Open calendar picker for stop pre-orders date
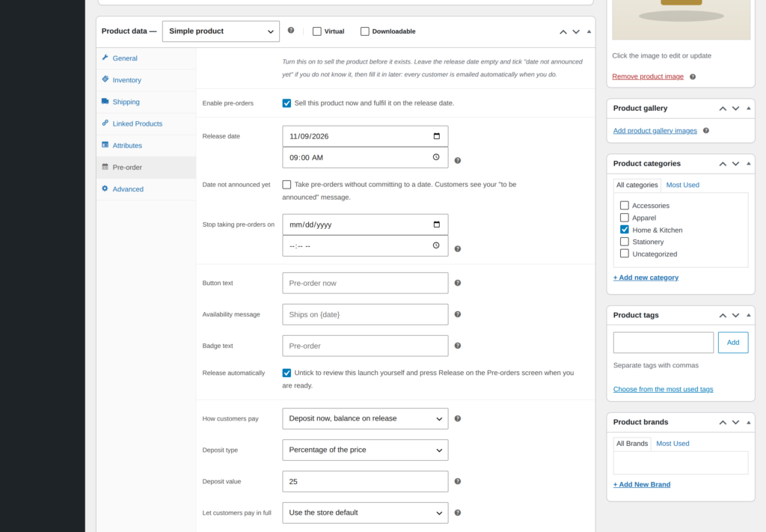 tap(437, 224)
